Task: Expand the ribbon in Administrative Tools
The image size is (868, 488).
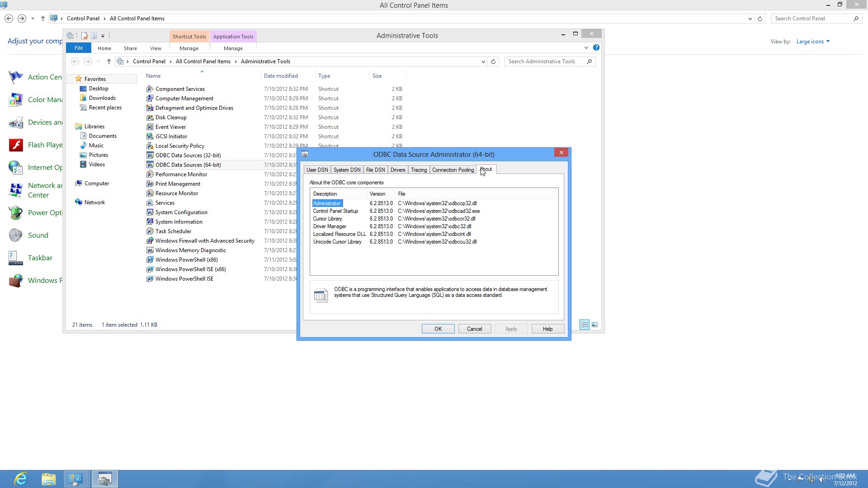Action: click(586, 48)
